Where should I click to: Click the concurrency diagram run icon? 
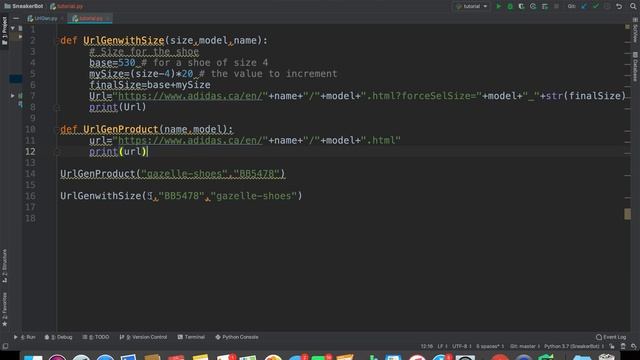click(x=544, y=7)
